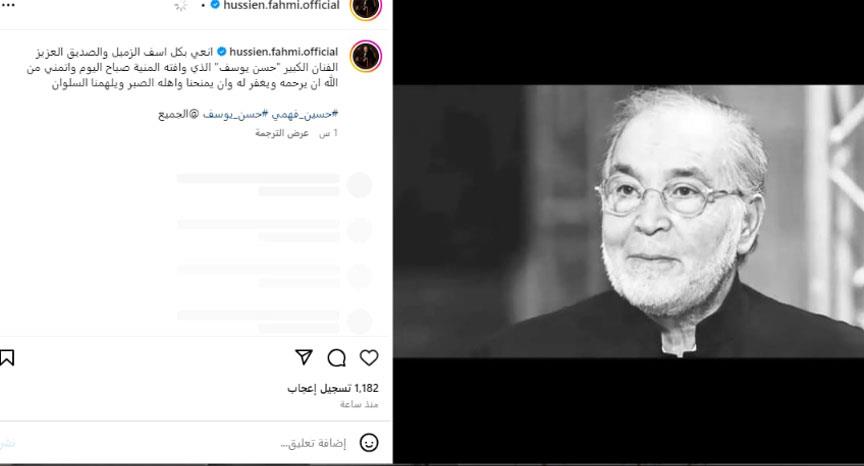Open hussien.fahmi.official username in header
Image resolution: width=864 pixels, height=466 pixels.
tap(281, 5)
